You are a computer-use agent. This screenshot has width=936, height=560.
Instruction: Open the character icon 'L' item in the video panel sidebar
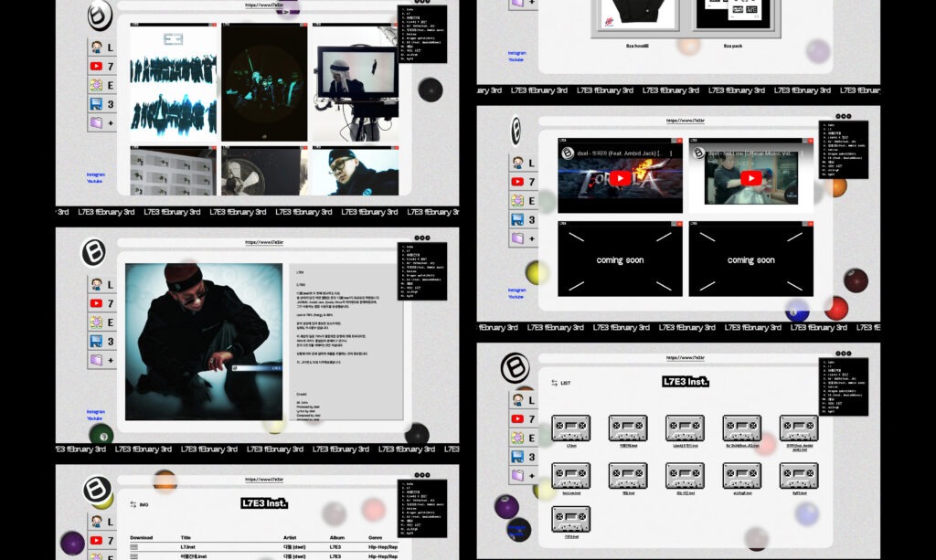(x=524, y=163)
